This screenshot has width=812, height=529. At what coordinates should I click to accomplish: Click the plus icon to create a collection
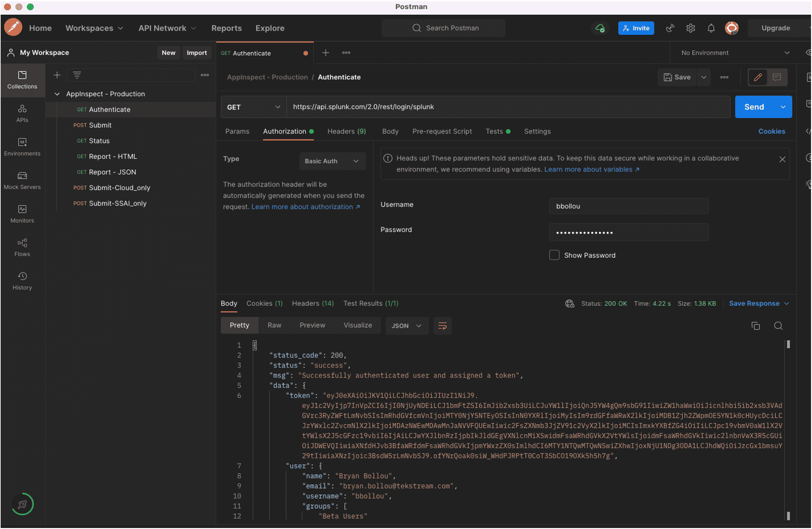tap(57, 75)
